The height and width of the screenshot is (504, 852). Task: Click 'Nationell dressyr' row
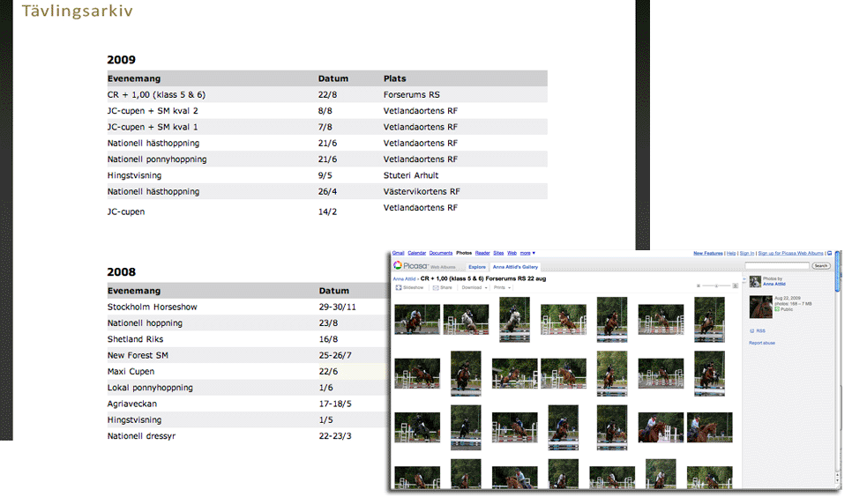[x=247, y=436]
